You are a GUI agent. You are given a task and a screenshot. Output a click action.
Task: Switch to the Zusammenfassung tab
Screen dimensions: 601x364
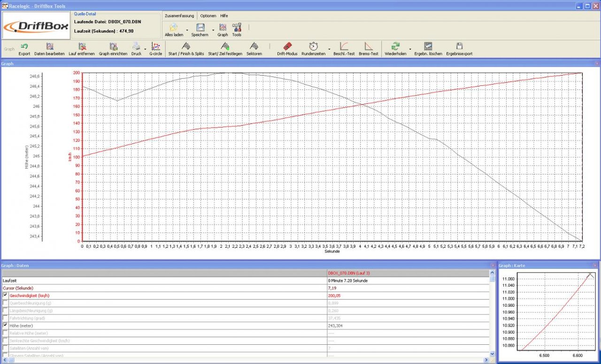[179, 15]
